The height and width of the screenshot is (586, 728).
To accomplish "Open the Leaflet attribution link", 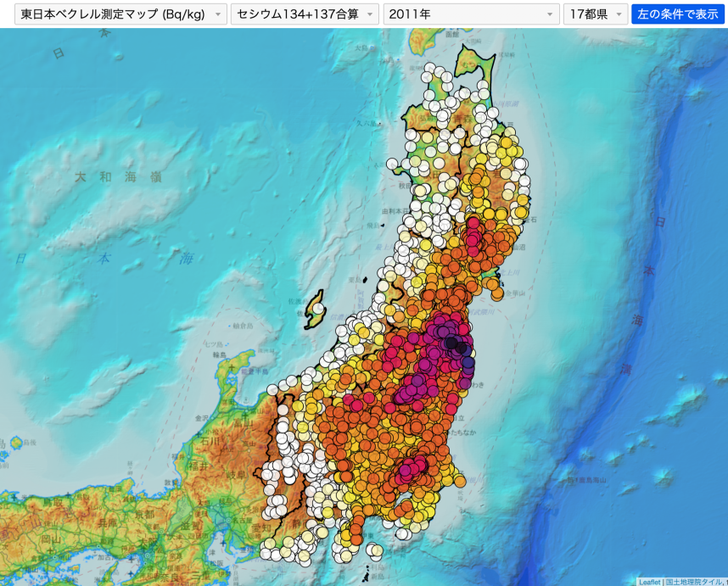I will 649,582.
